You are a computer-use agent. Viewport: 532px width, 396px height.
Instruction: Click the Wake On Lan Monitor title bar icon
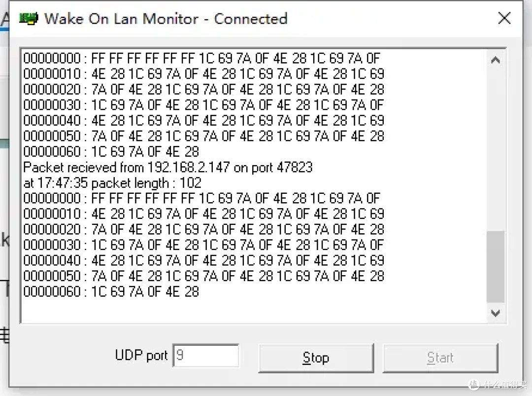29,18
